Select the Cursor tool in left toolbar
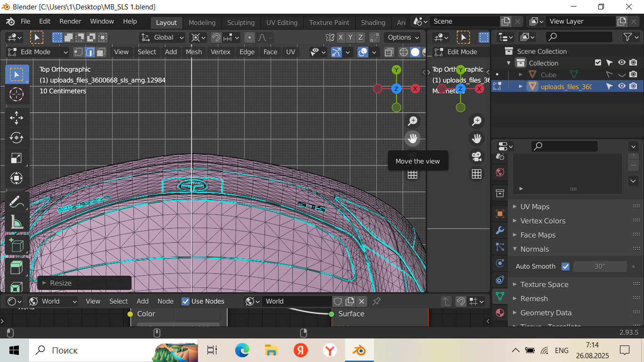Viewport: 644px width, 362px height. (17, 94)
